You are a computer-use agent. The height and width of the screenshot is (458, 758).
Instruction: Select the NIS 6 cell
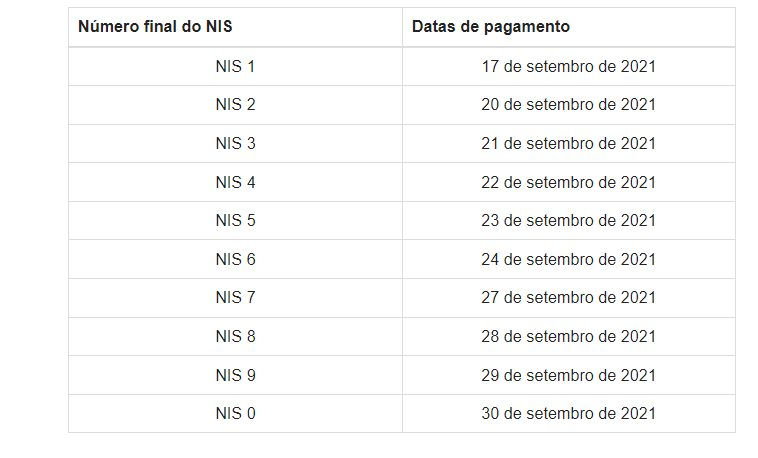click(235, 259)
